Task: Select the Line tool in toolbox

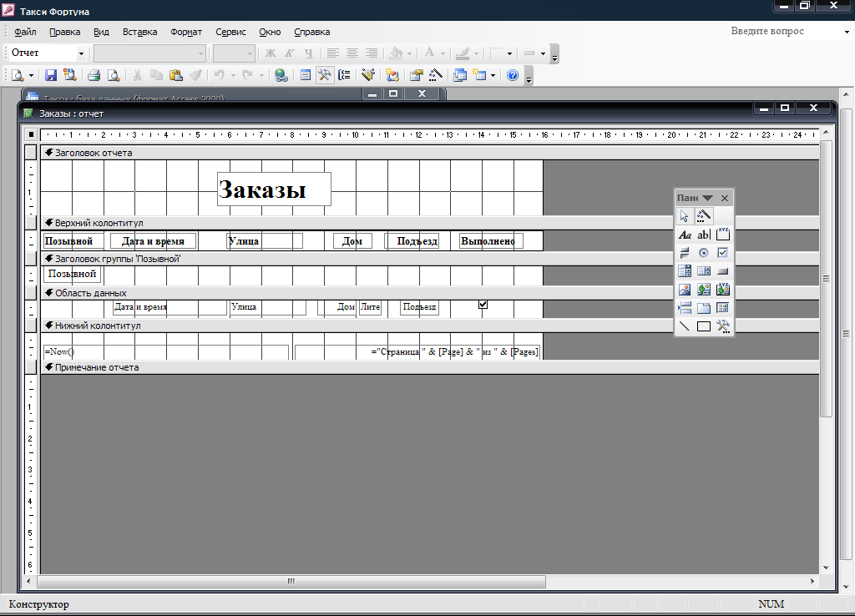Action: [x=685, y=326]
